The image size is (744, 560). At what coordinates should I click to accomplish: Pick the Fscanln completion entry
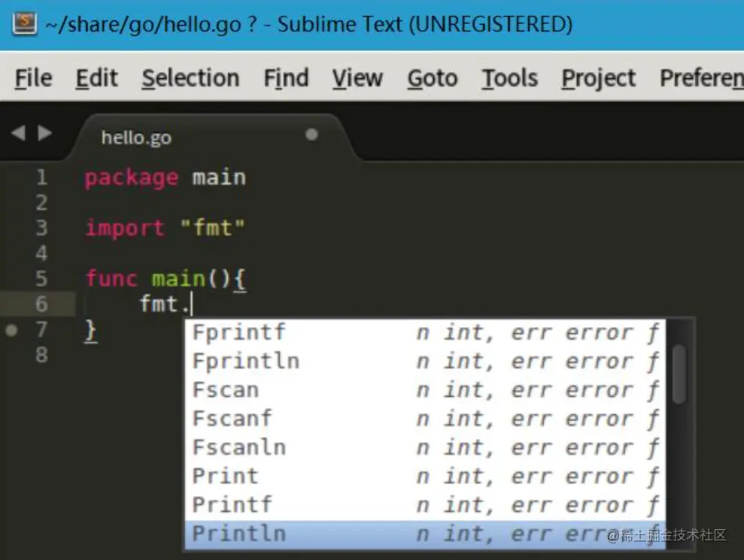(239, 448)
